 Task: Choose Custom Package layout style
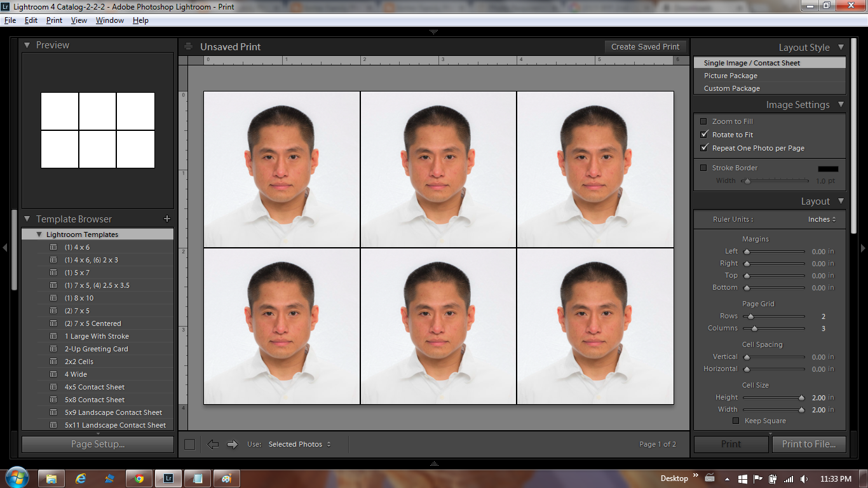click(x=770, y=88)
